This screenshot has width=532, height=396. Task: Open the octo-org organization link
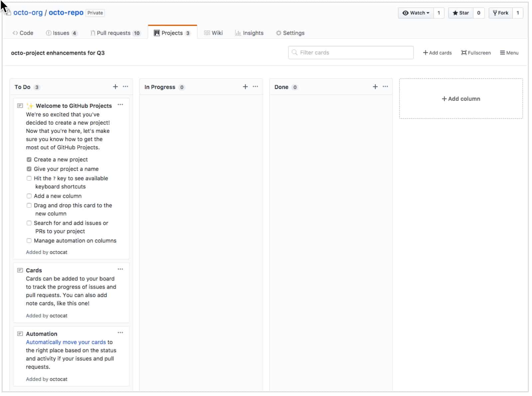28,13
